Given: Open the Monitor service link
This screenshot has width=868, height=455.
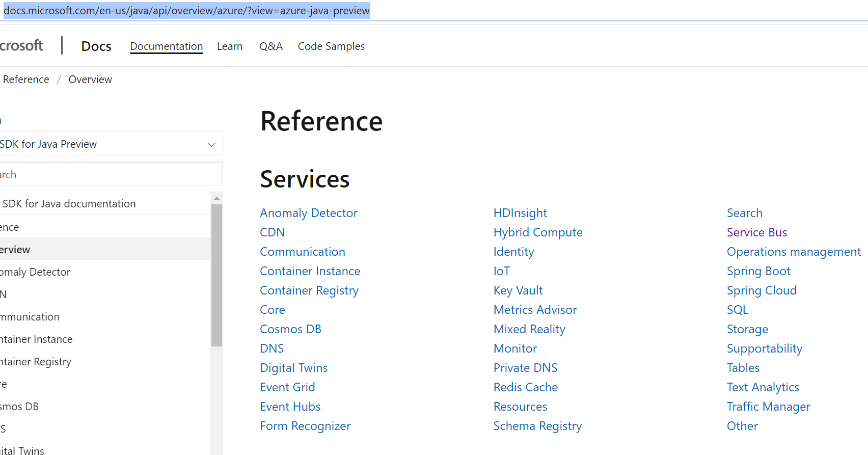Looking at the screenshot, I should pyautogui.click(x=515, y=349).
